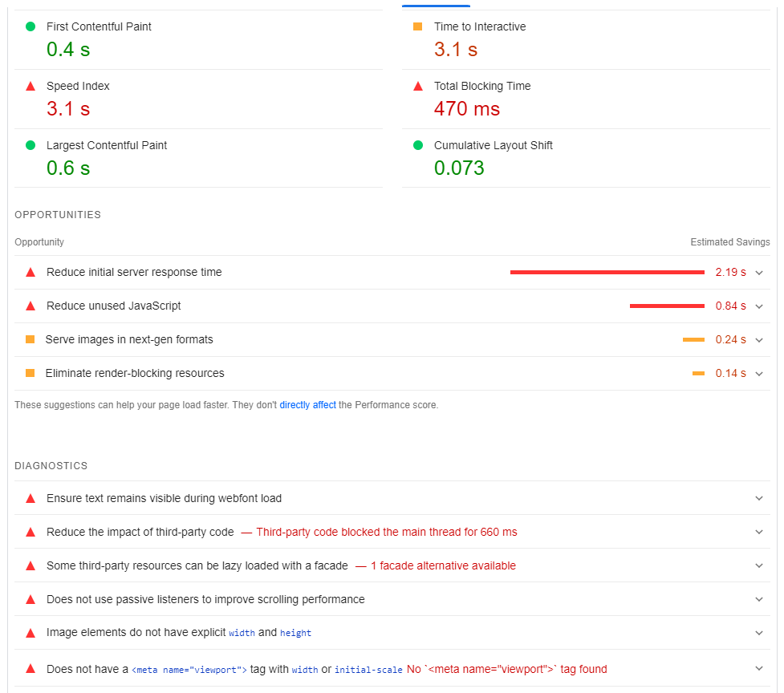Click red triangle icon beside Total Blocking Time

[418, 86]
